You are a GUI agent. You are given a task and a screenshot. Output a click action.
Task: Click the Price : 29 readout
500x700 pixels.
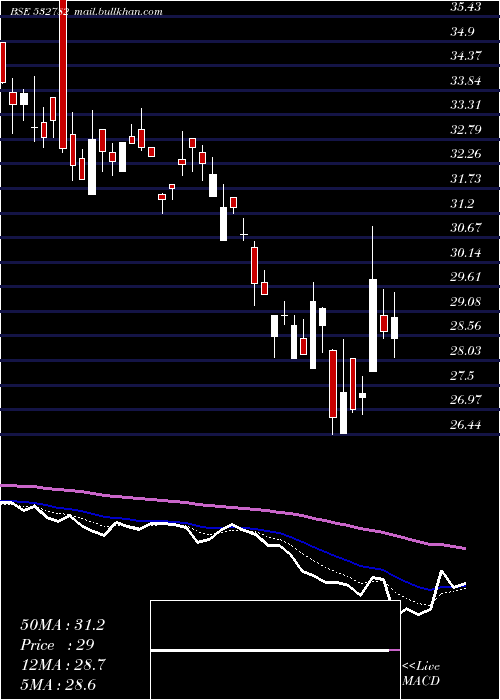click(x=58, y=645)
